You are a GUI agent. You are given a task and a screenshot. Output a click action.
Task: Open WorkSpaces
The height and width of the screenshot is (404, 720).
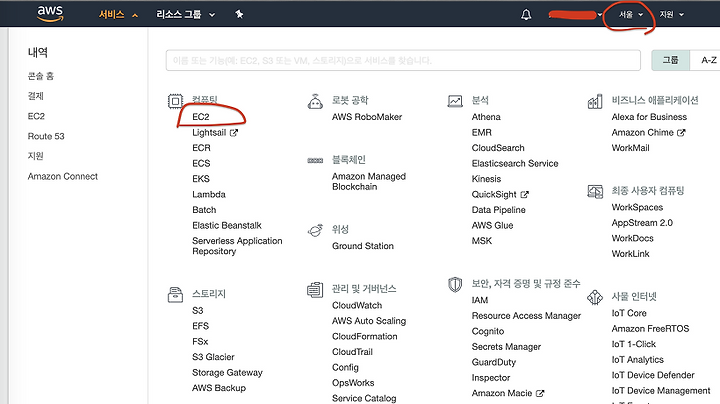(x=637, y=208)
